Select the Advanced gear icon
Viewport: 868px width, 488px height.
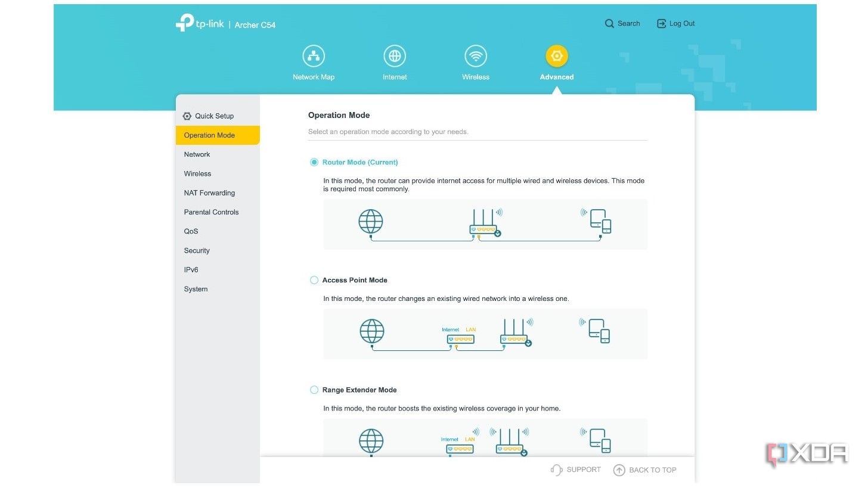pyautogui.click(x=557, y=57)
